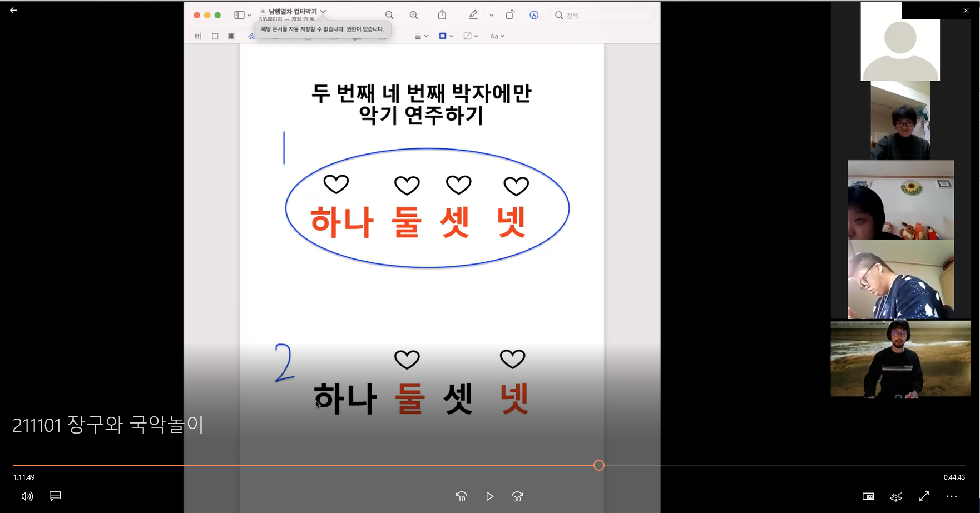The height and width of the screenshot is (513, 980).
Task: Open the volume control
Action: (x=27, y=496)
